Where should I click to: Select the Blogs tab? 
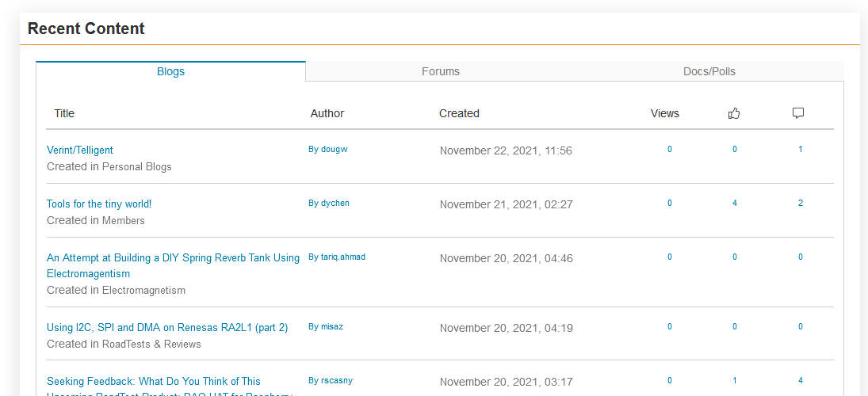170,71
